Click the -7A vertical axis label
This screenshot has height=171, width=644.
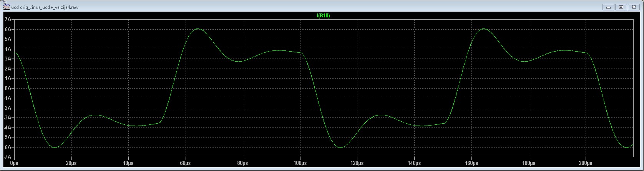(x=7, y=157)
